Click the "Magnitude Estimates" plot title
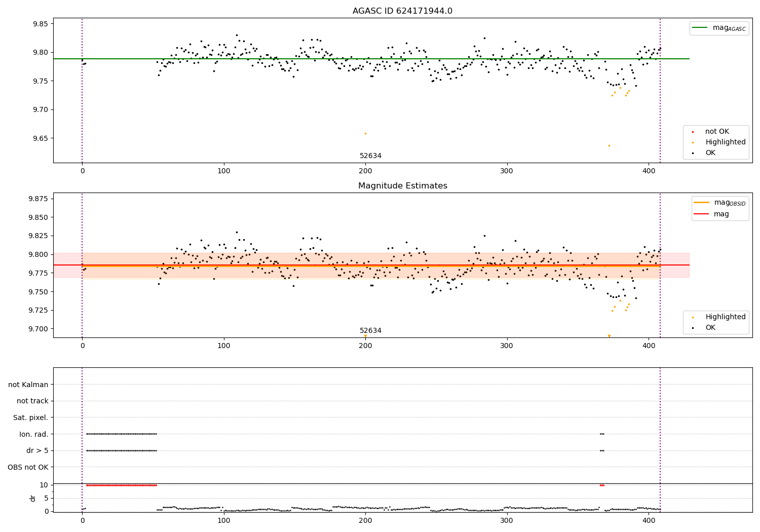Screen dimensions: 760x532 pyautogui.click(x=402, y=186)
